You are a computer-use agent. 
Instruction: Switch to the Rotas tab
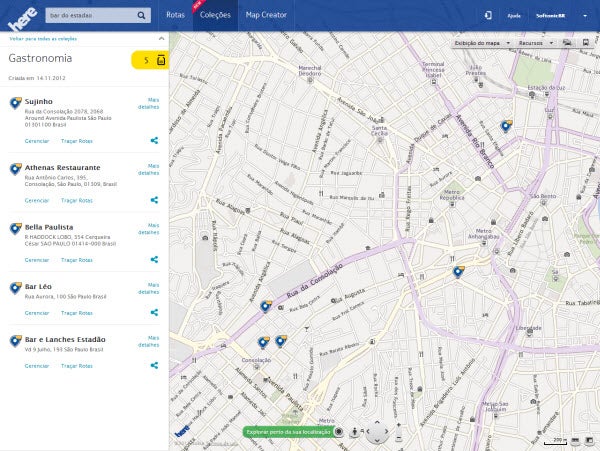175,16
